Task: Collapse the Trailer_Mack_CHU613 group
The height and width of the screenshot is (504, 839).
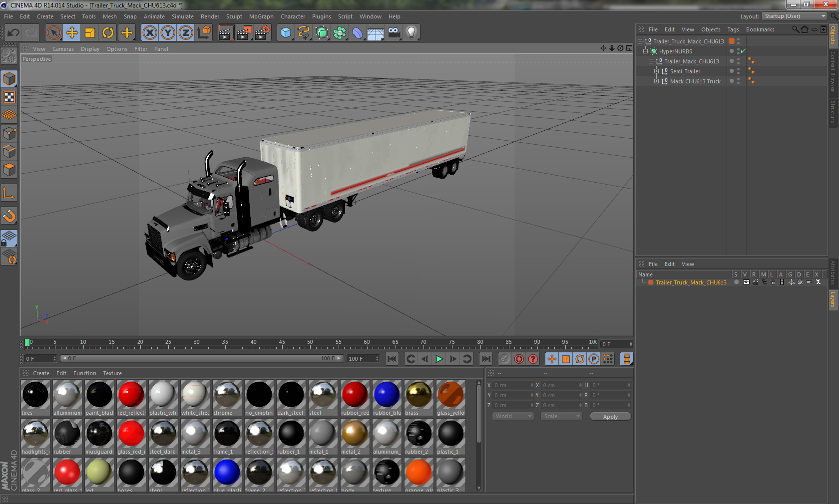Action: point(651,61)
